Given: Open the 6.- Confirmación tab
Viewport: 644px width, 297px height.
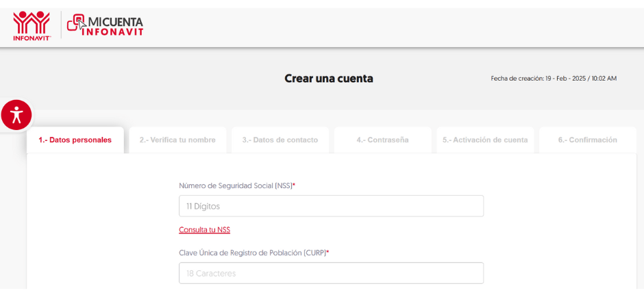Looking at the screenshot, I should click(x=588, y=140).
